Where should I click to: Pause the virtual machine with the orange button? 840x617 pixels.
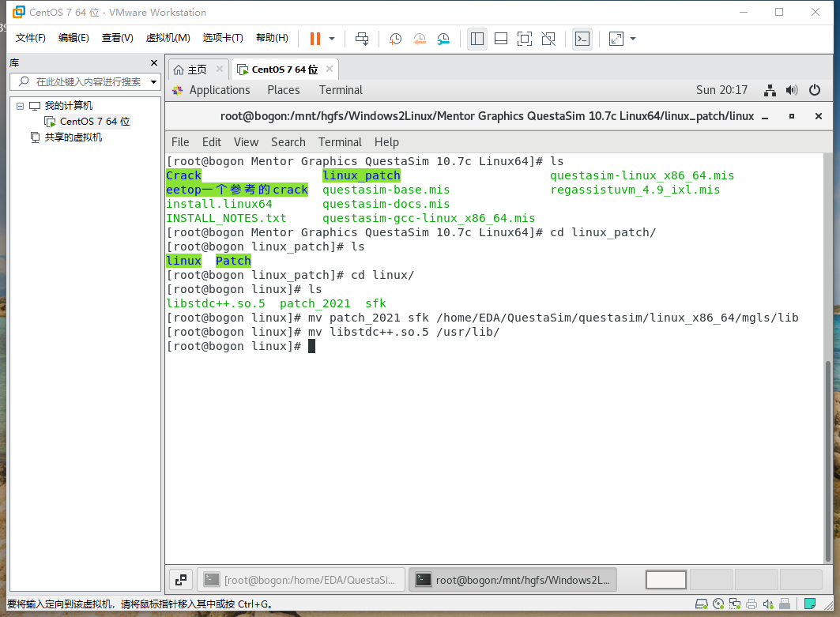coord(315,39)
